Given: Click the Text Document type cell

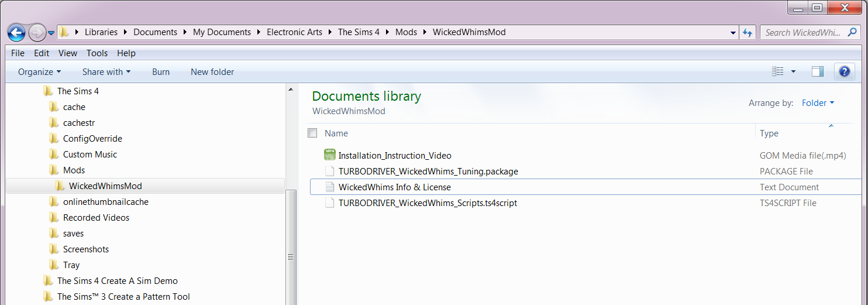Looking at the screenshot, I should pos(789,187).
